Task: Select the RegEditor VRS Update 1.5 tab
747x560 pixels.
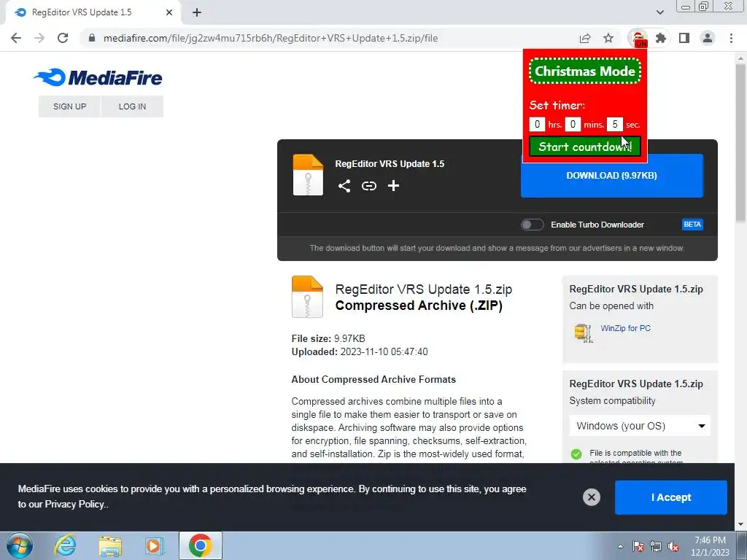Action: click(93, 12)
